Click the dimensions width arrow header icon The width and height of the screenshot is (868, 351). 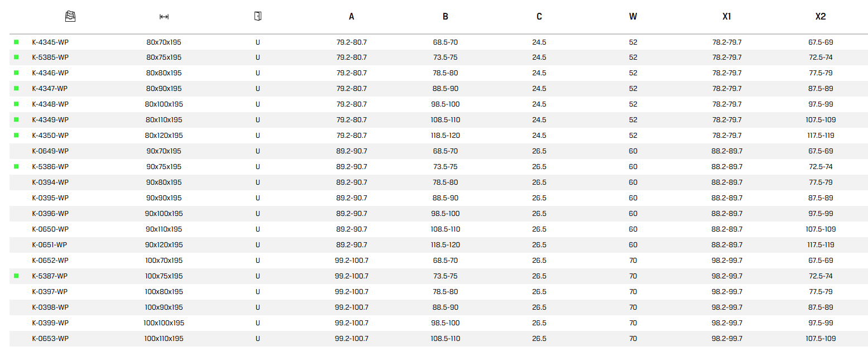pyautogui.click(x=164, y=17)
